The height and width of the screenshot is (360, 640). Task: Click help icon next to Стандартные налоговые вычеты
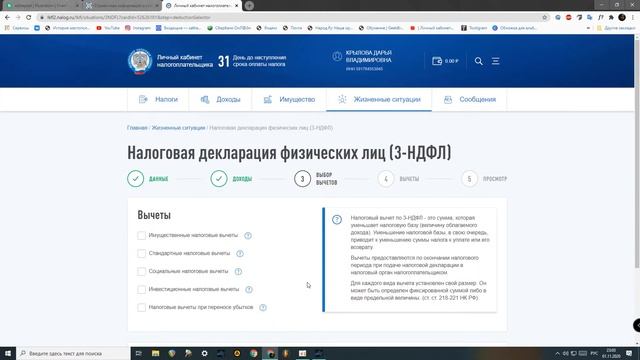[240, 253]
